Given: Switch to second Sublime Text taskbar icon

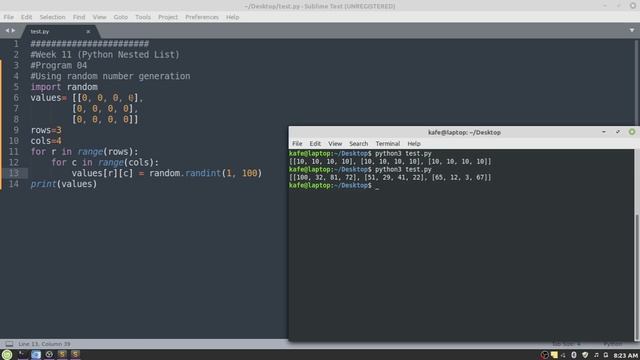Looking at the screenshot, I should (x=75, y=355).
